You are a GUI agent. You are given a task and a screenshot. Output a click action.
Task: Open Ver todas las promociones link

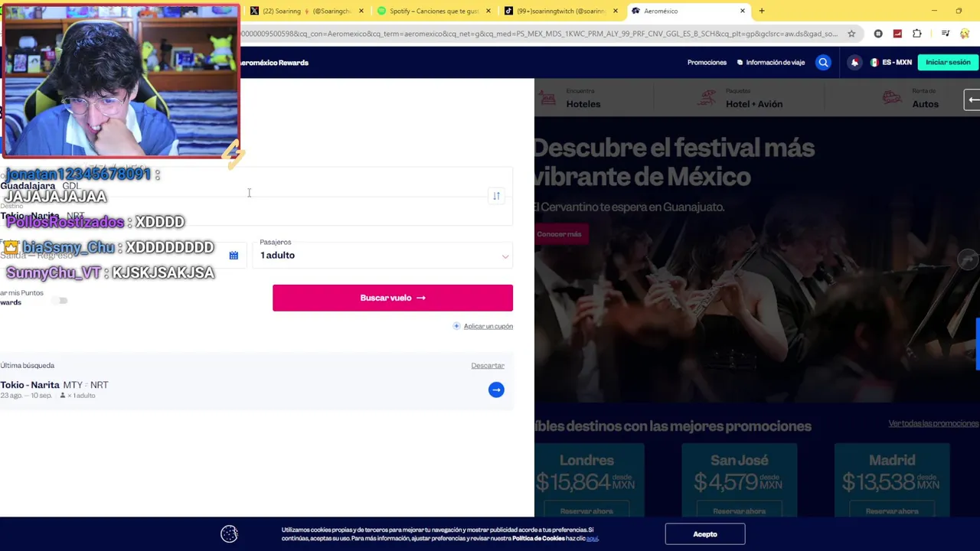(x=933, y=423)
